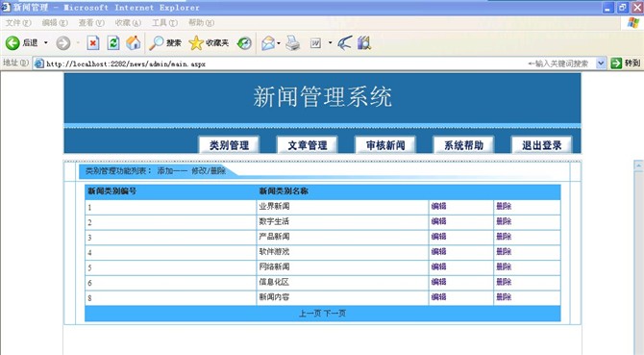
Task: Delete the 软件游戏 category
Action: point(504,252)
